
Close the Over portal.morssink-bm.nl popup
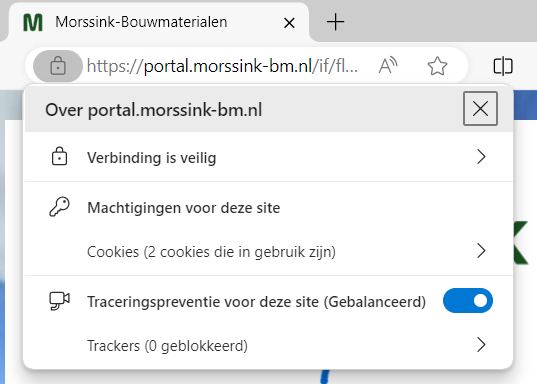click(480, 109)
